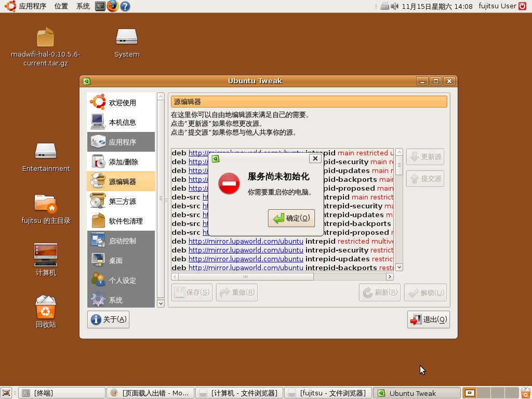
Task: Minimize the Ubuntu Tweak window
Action: (x=422, y=81)
